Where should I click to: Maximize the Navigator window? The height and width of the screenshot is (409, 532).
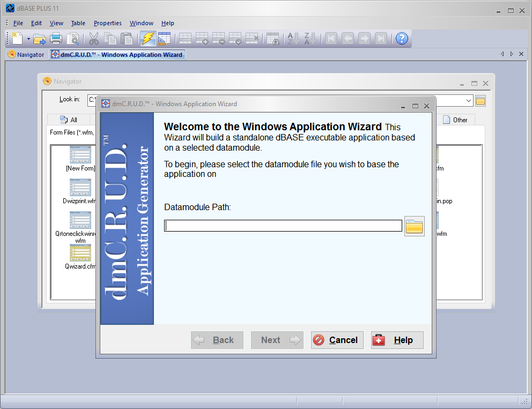pyautogui.click(x=474, y=84)
